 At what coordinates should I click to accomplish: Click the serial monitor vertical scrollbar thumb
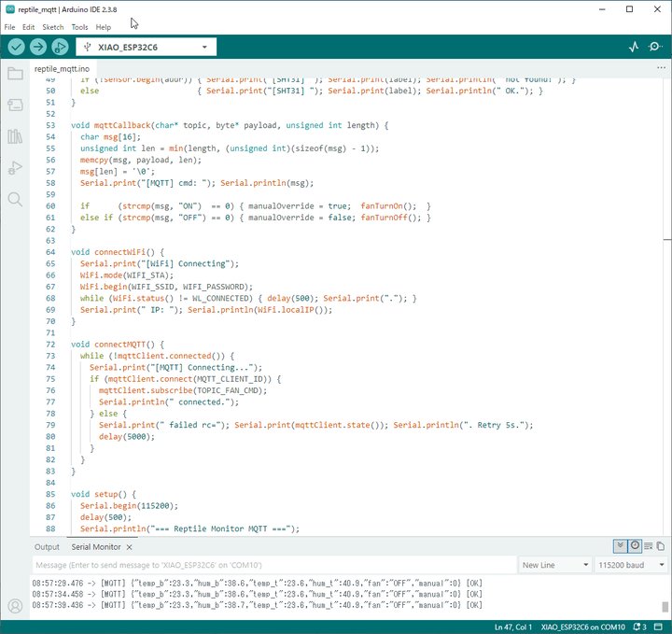pyautogui.click(x=665, y=607)
